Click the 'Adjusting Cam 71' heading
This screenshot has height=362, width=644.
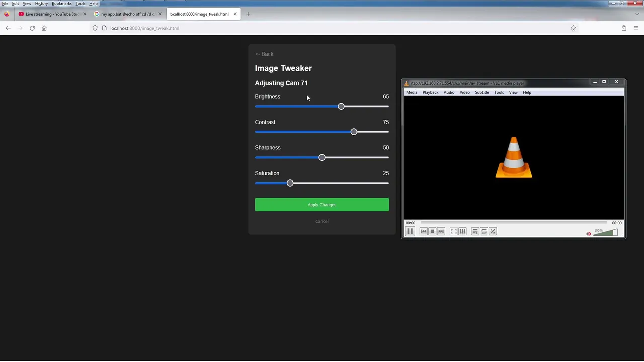coord(281,83)
